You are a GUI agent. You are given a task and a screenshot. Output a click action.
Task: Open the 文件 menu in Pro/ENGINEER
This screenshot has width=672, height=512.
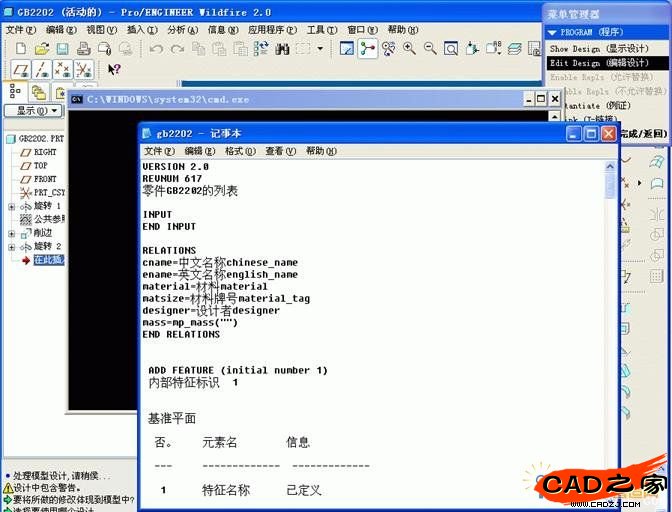coord(21,30)
